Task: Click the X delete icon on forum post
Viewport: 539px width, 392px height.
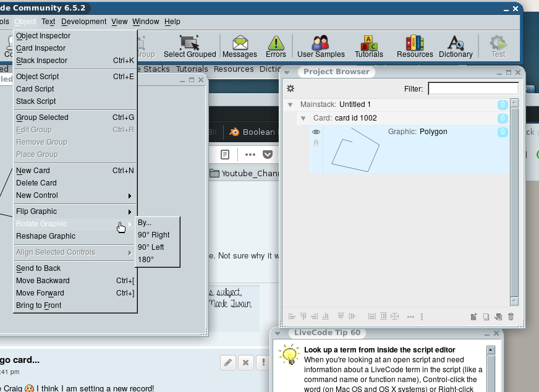Action: [x=246, y=362]
